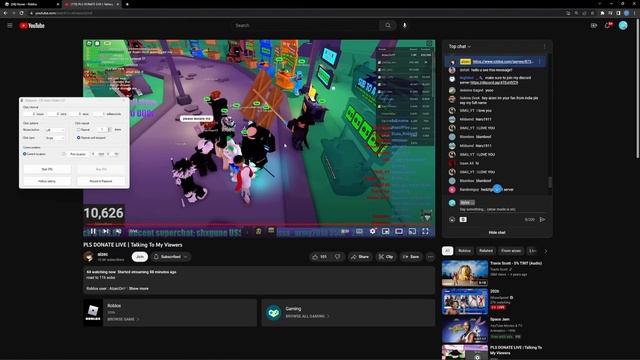Start voice search with microphone icon
640x360 pixels.
point(404,25)
